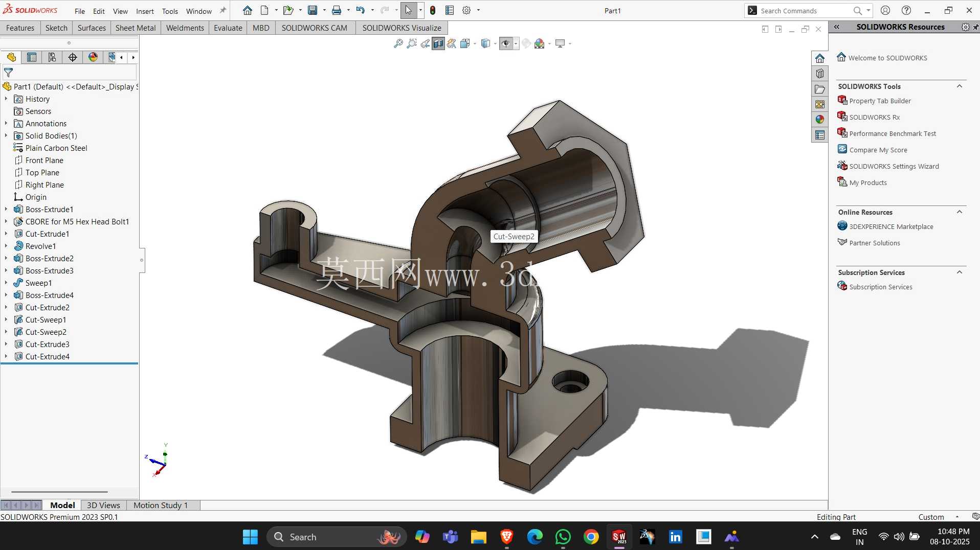Open the Custom unit system dropdown
This screenshot has width=980, height=550.
(x=957, y=517)
